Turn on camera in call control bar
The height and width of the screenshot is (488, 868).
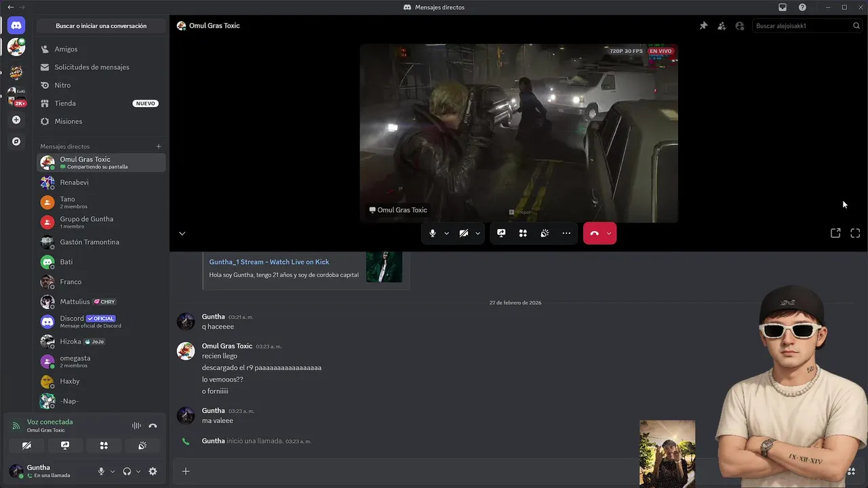(464, 233)
